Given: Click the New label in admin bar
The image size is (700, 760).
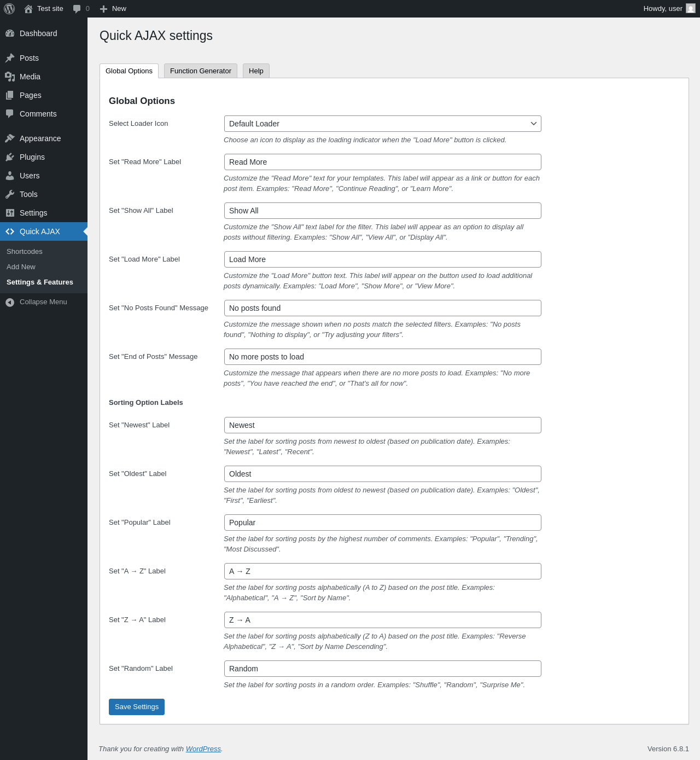Looking at the screenshot, I should coord(119,9).
